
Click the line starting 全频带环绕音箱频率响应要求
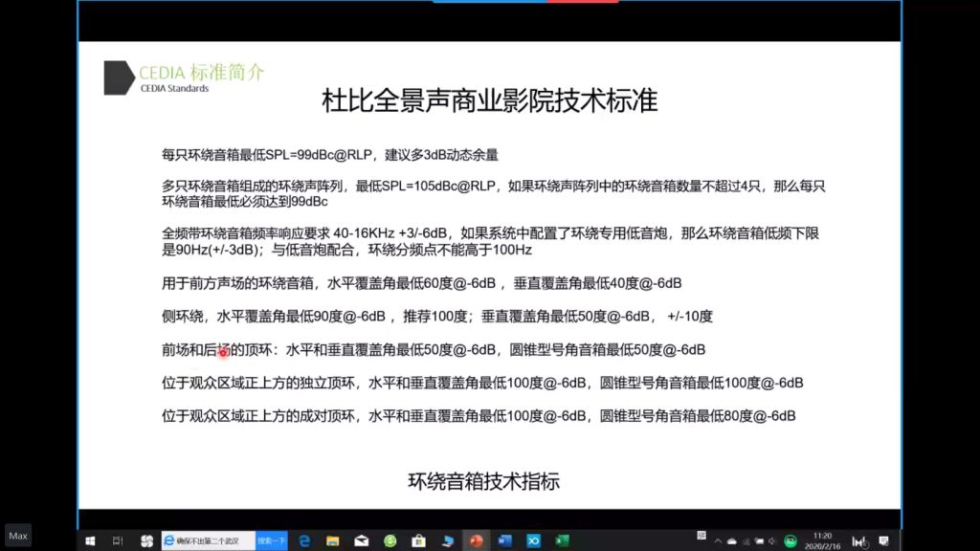click(x=491, y=233)
